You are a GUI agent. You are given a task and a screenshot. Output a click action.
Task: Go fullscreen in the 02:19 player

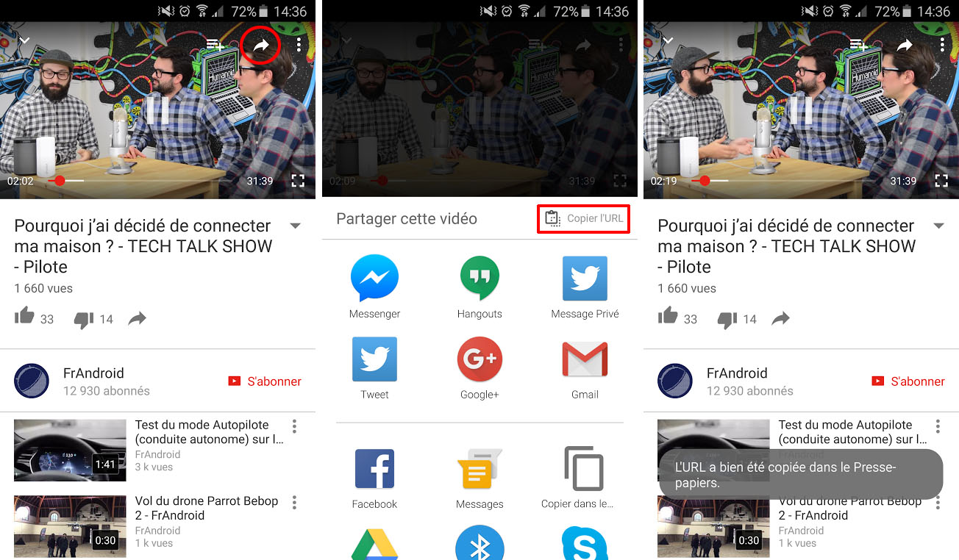[x=941, y=181]
